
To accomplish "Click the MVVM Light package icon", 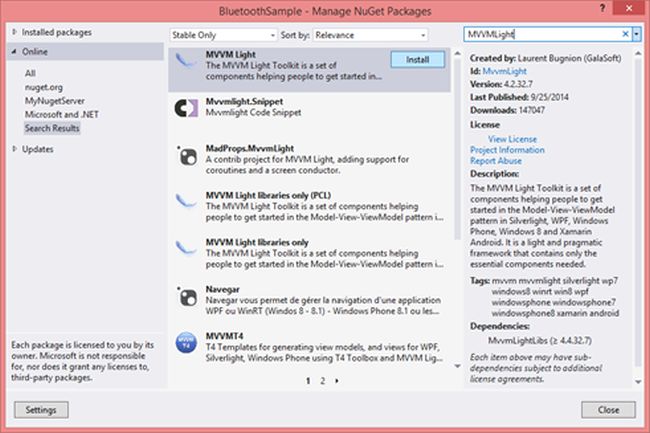I will click(185, 61).
